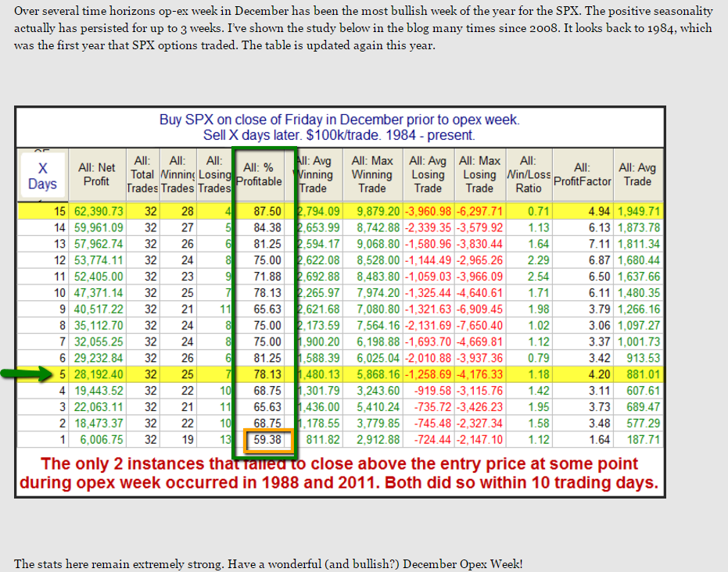728x572 pixels.
Task: Select the subtitle "Sell X days later. $100k/trade"
Action: pos(339,135)
